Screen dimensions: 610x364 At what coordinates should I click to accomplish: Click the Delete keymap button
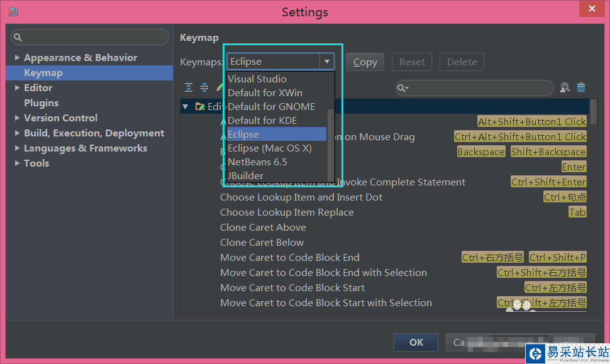(462, 62)
